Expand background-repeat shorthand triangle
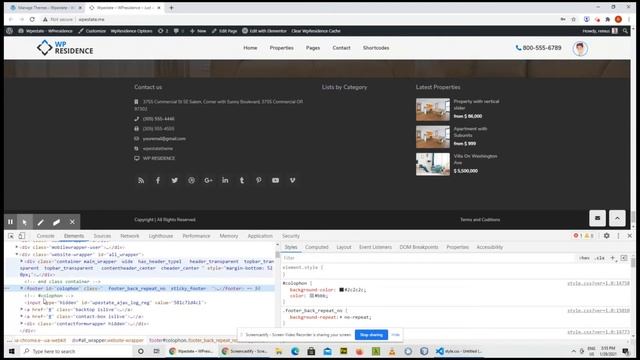The height and width of the screenshot is (360, 640). tap(341, 317)
